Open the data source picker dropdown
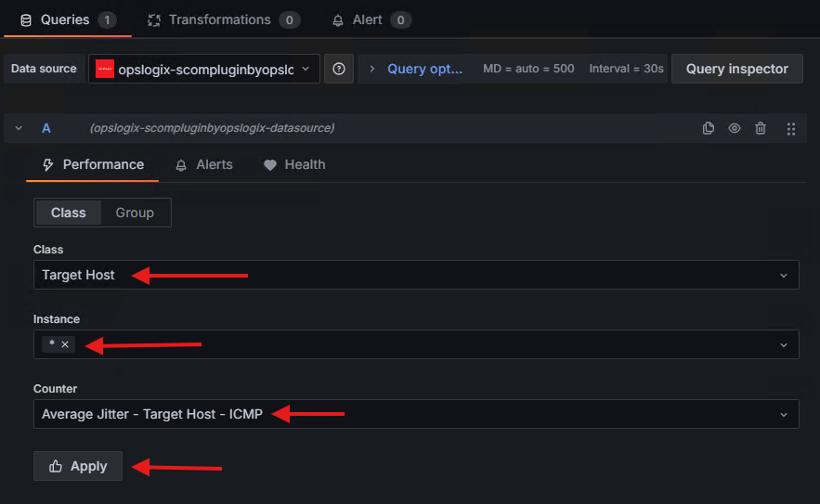 (x=204, y=69)
